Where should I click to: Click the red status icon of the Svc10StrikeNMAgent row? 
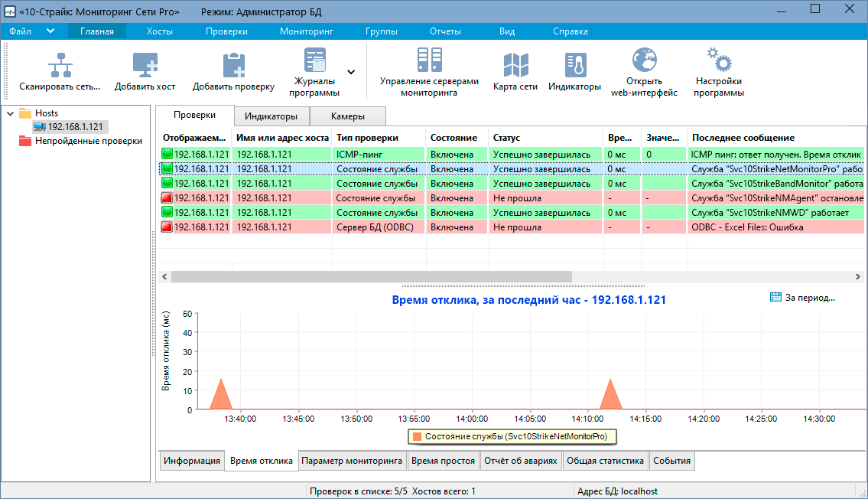(167, 197)
